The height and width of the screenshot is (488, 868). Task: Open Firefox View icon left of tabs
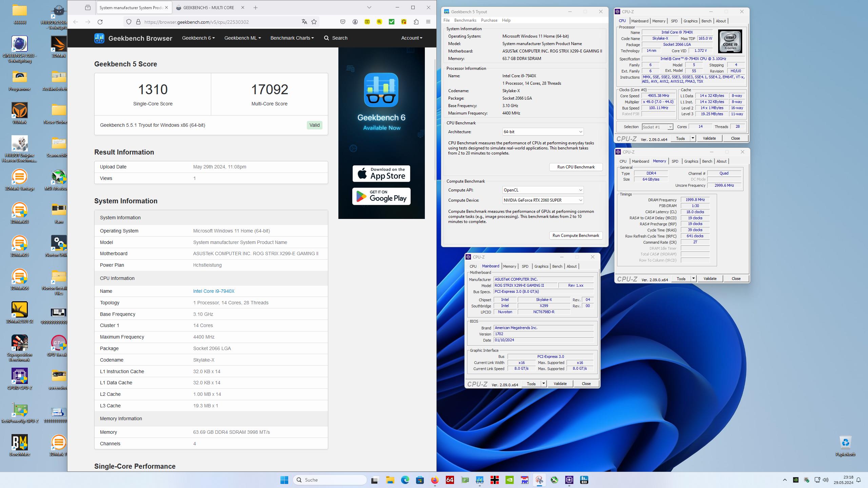[x=88, y=7]
